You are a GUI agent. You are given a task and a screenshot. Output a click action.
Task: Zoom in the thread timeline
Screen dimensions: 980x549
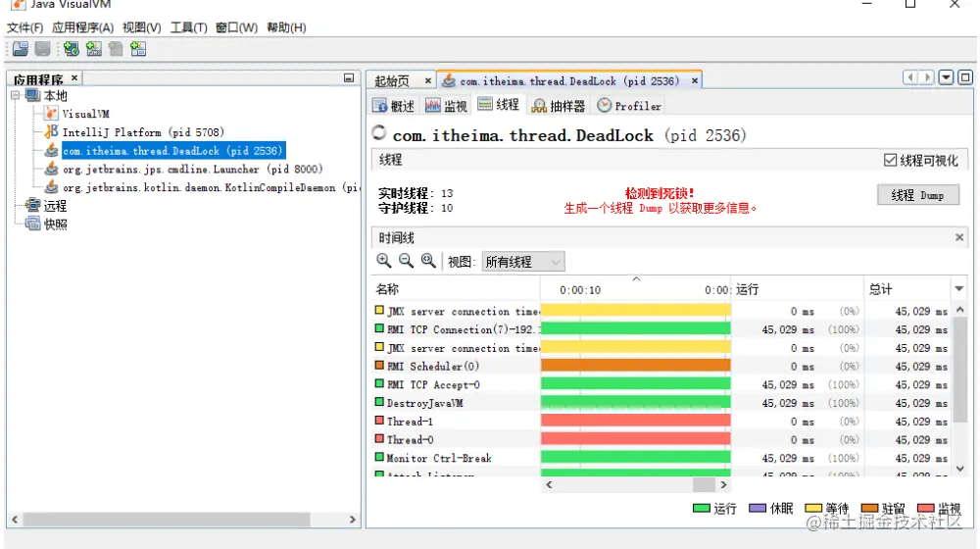pyautogui.click(x=384, y=261)
